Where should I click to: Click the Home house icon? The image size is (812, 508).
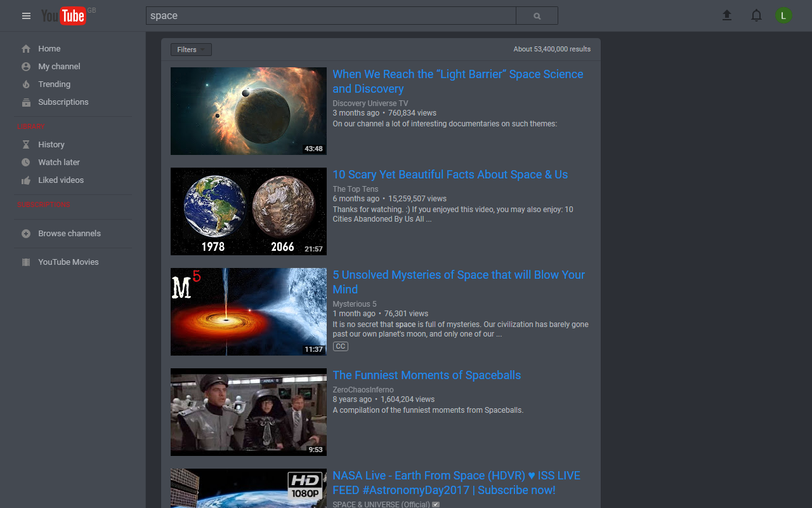[x=26, y=48]
